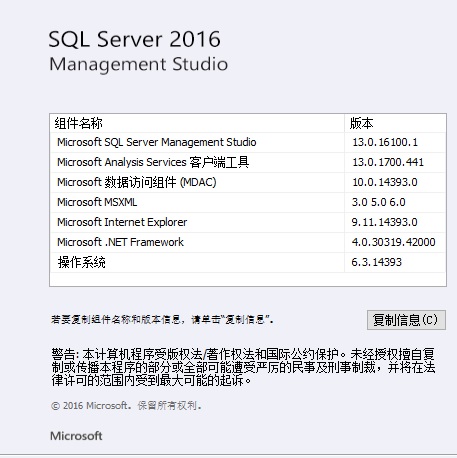Click the 2016 Microsoft copyright notice
The height and width of the screenshot is (458, 457).
point(126,406)
